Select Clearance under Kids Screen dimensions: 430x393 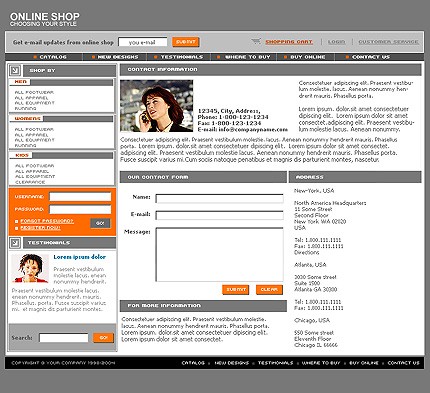[x=30, y=182]
